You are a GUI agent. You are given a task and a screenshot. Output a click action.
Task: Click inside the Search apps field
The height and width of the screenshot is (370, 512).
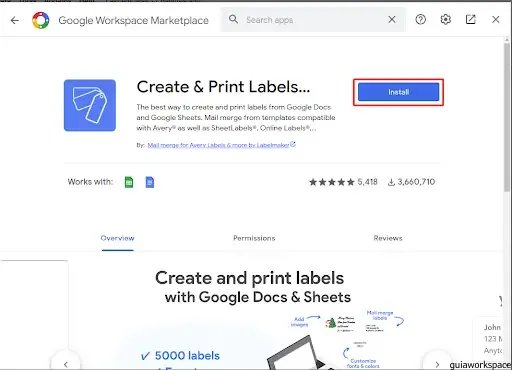pos(313,20)
